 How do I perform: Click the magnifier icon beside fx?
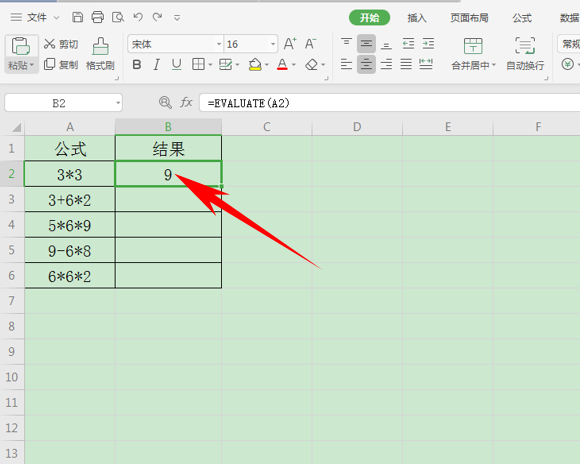pos(165,102)
